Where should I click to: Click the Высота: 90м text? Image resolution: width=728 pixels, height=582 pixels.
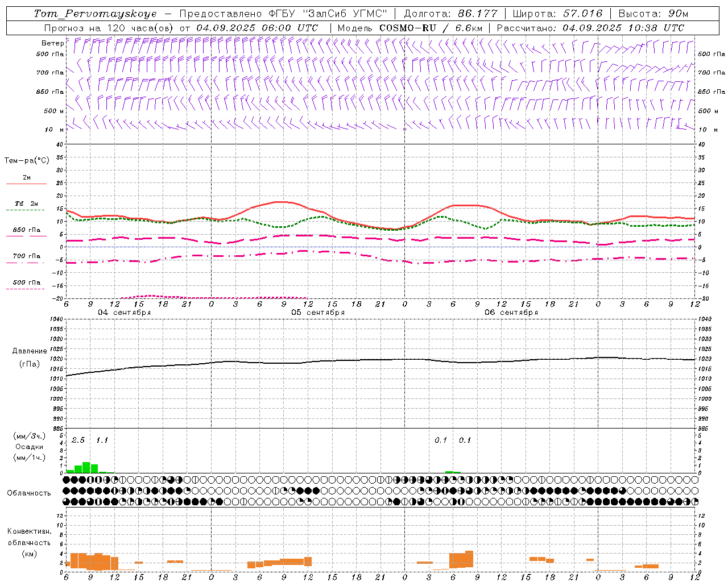(x=653, y=14)
